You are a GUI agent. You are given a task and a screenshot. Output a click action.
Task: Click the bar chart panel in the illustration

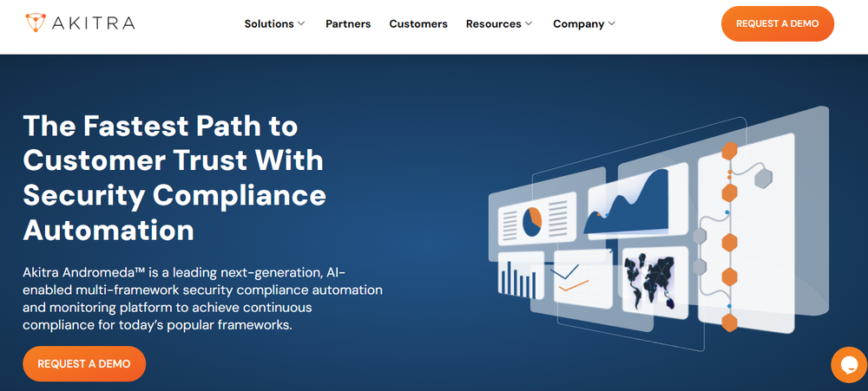click(520, 276)
